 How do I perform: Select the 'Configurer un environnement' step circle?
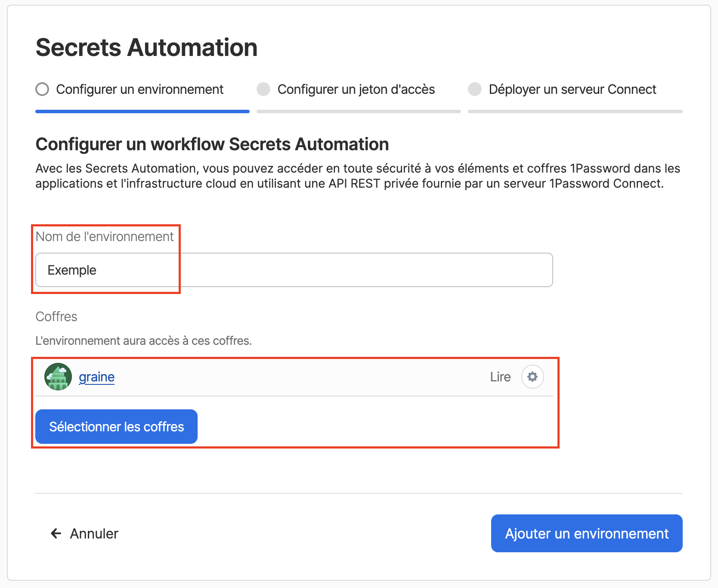(x=42, y=90)
